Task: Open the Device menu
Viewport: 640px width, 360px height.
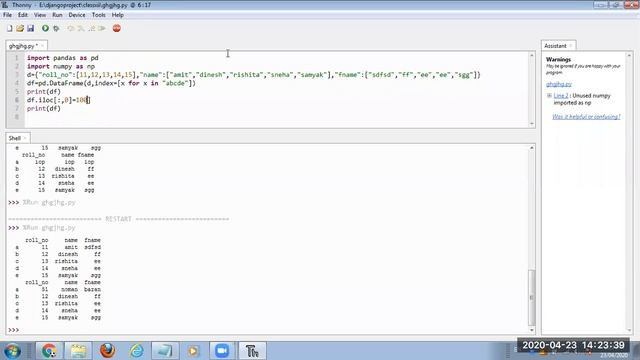Action: coord(77,15)
